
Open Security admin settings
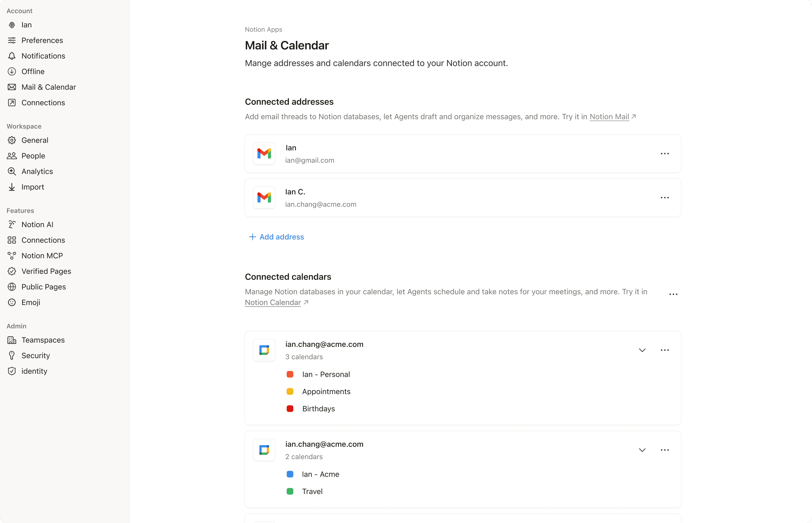coord(36,355)
